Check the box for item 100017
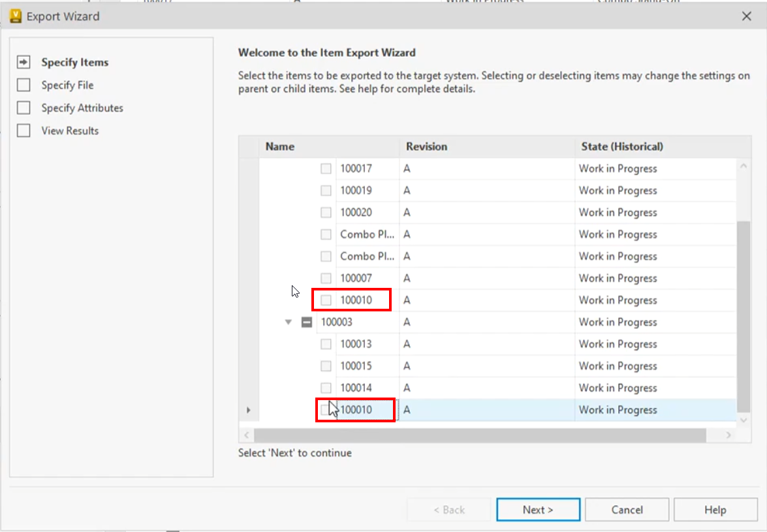This screenshot has height=532, width=767. (x=325, y=168)
